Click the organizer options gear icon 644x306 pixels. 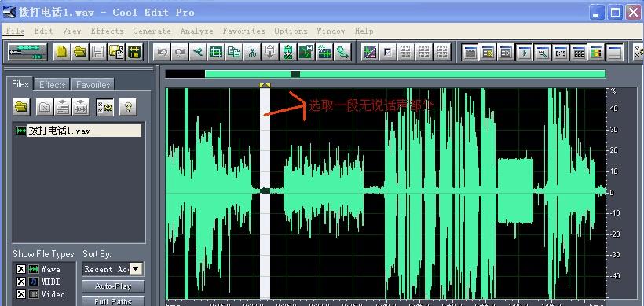click(x=104, y=107)
